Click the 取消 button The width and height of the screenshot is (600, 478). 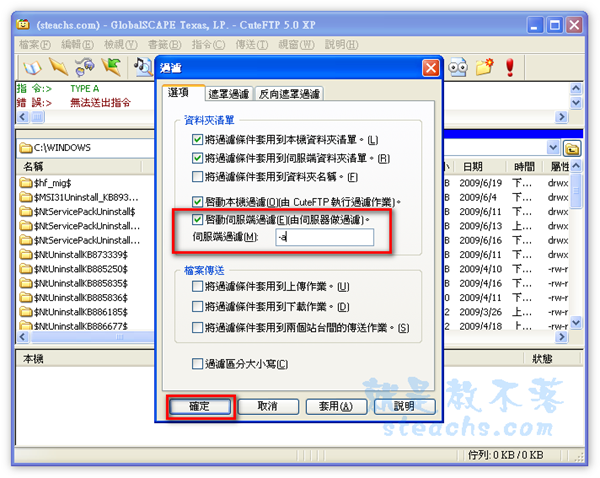[268, 406]
